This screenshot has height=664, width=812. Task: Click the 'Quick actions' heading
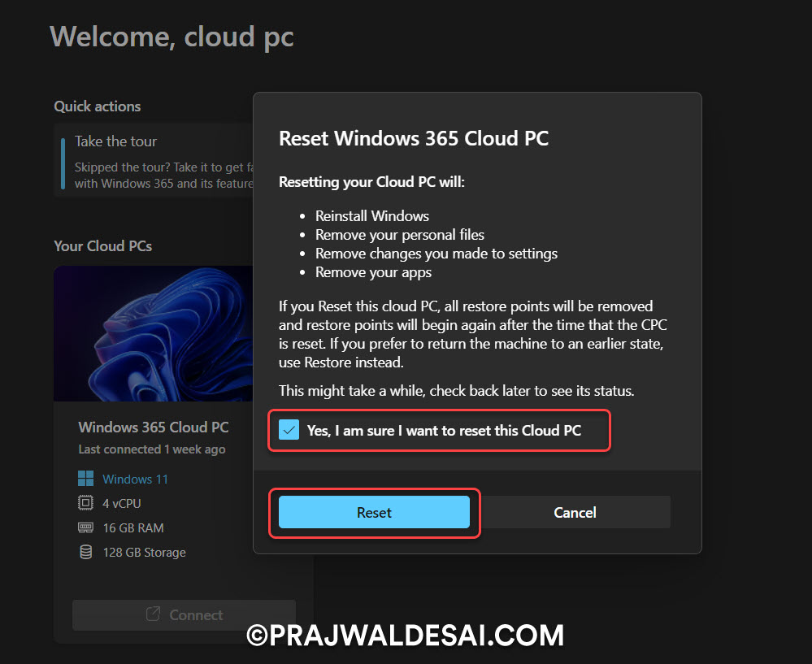(x=98, y=106)
